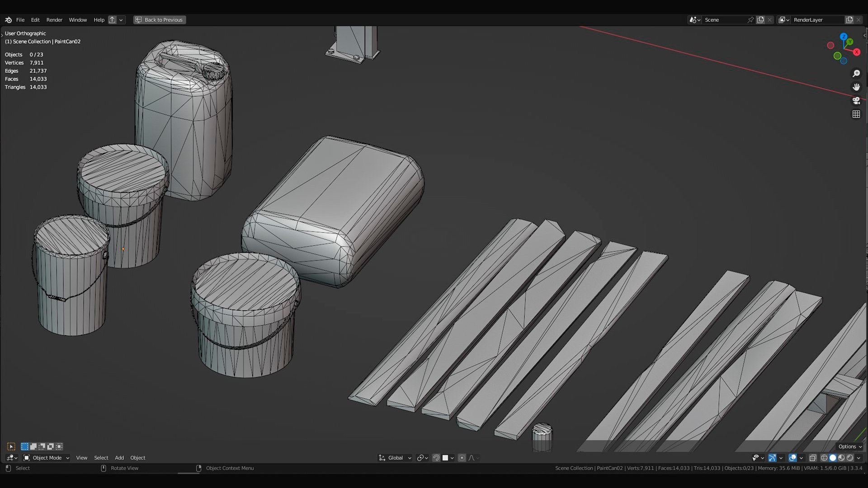Duplicate the Scene with new scene icon
This screenshot has height=488, width=868.
pyautogui.click(x=761, y=20)
